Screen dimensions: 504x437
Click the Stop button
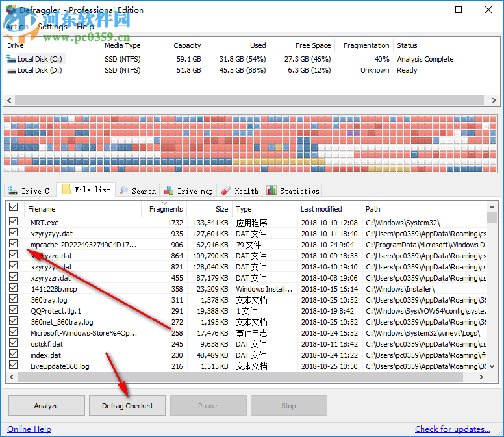(x=288, y=406)
